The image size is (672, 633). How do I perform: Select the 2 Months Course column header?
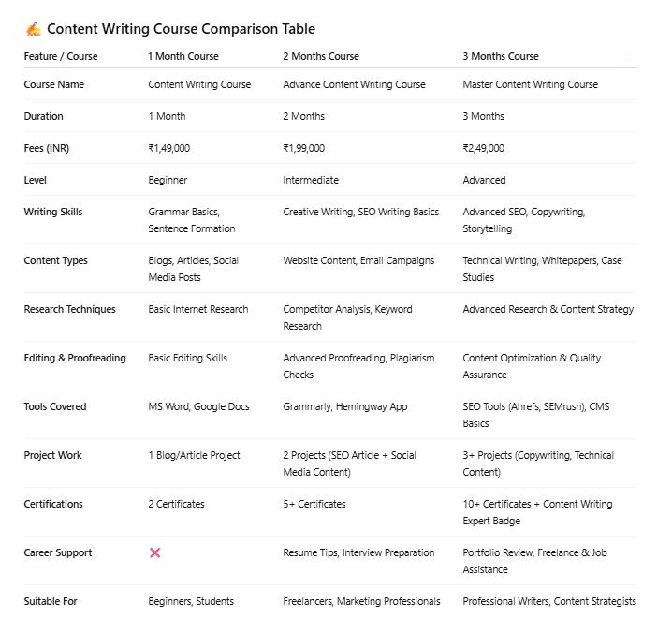click(321, 56)
